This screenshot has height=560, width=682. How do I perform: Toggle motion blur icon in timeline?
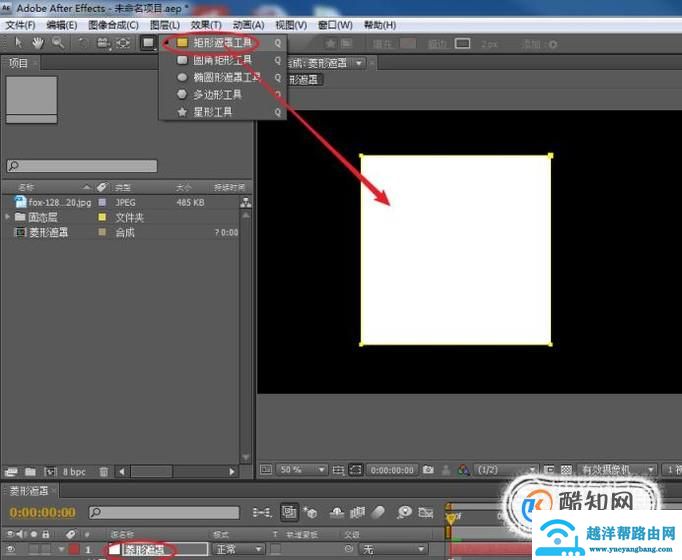378,513
